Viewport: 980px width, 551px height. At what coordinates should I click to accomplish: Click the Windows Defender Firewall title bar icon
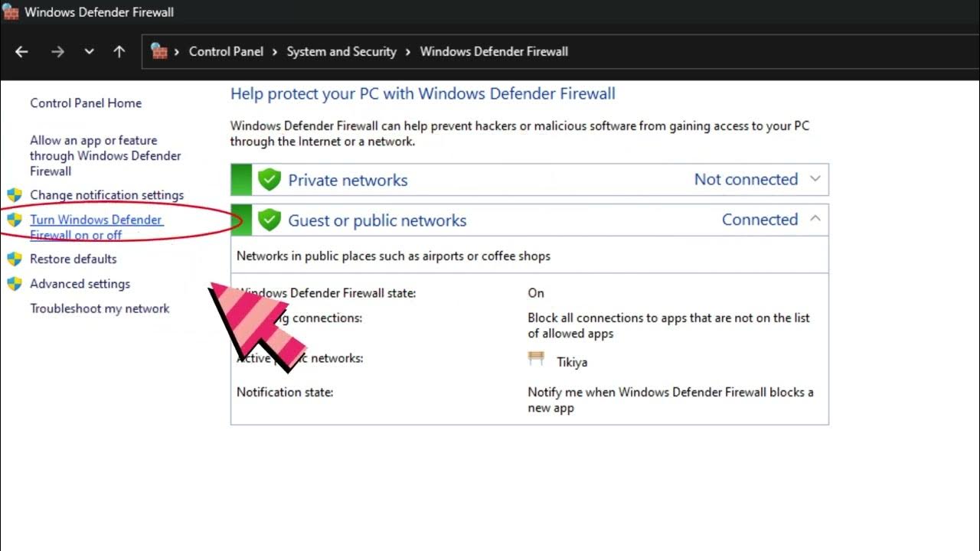11,11
